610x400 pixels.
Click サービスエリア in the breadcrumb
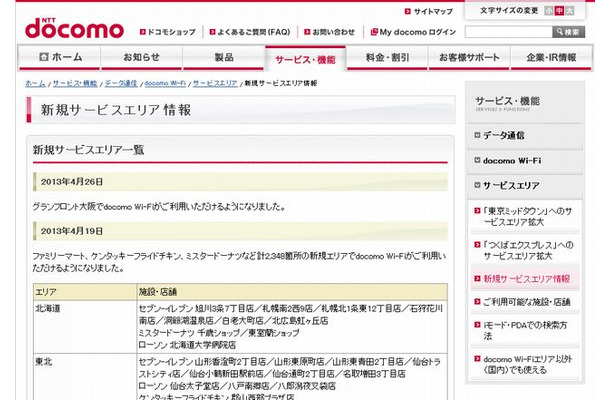tap(215, 83)
